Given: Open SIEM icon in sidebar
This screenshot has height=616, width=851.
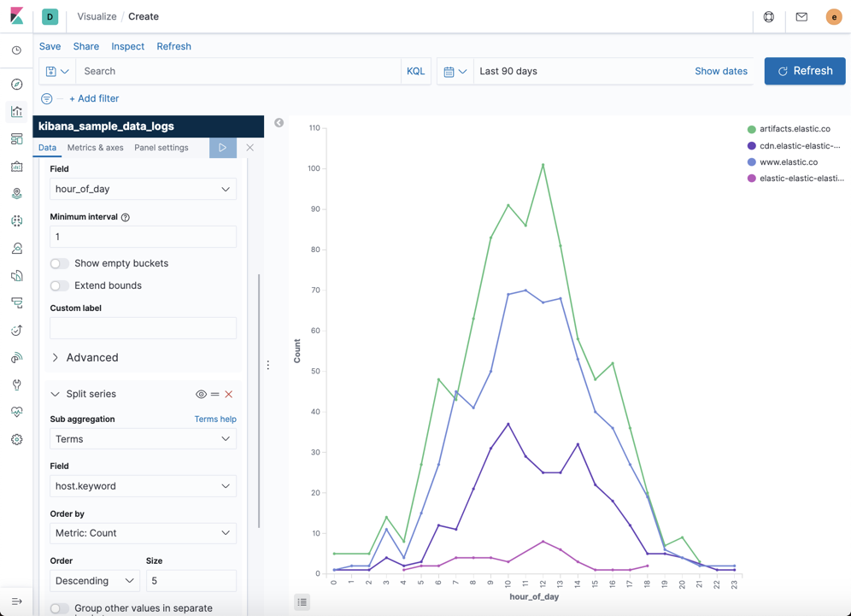Looking at the screenshot, I should coord(17,358).
